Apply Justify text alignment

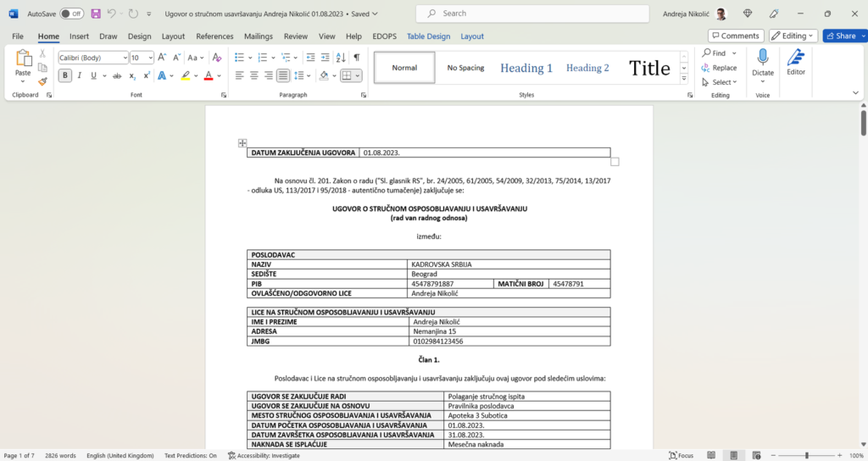283,75
